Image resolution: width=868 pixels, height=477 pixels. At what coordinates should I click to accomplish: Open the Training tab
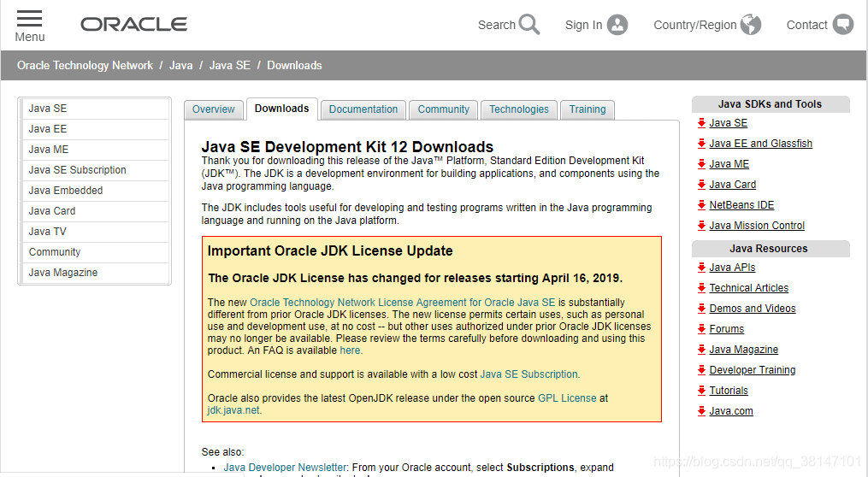click(x=588, y=109)
